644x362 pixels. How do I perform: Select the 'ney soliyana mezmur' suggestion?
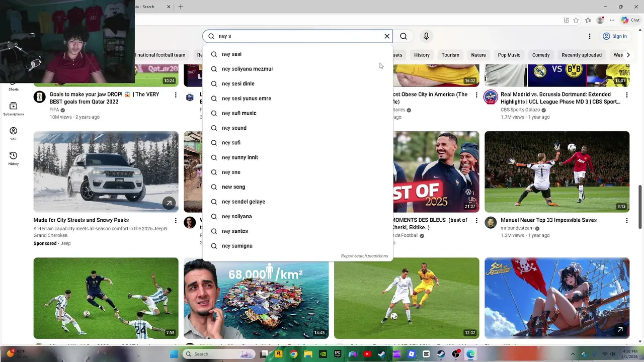click(x=297, y=69)
